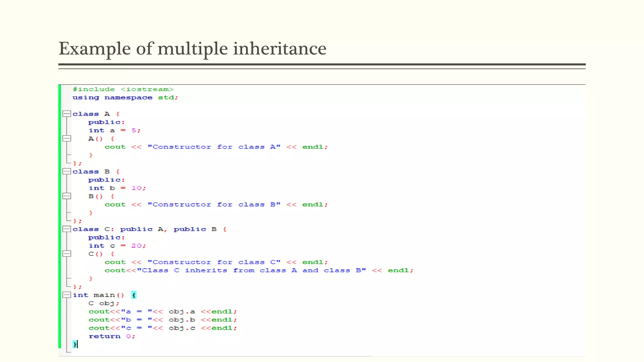Click the 'int a = 5;' line
This screenshot has height=362, width=644.
[x=114, y=130]
